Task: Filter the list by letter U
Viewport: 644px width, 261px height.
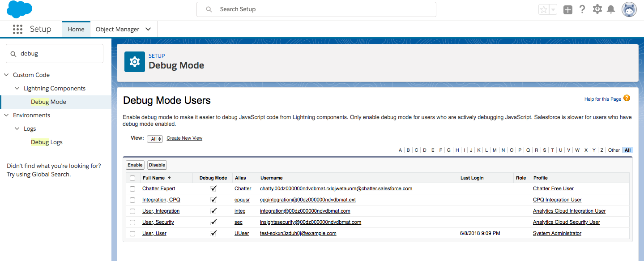Action: click(560, 150)
